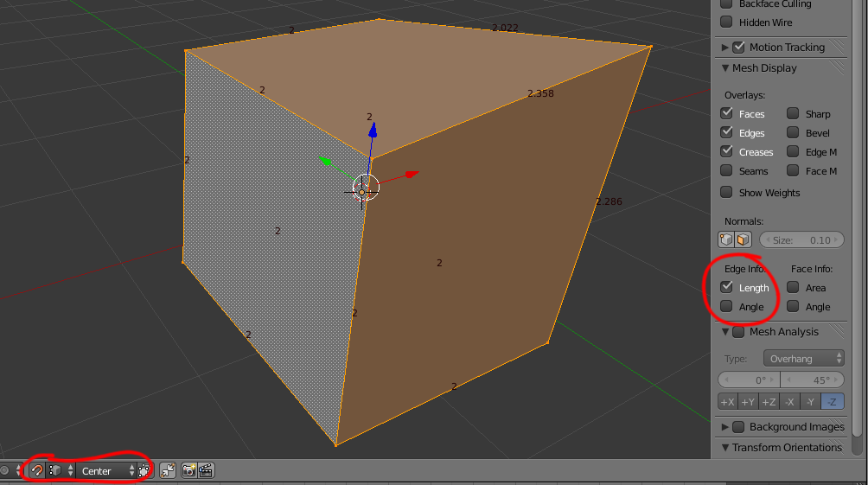Click the snap onto itself icon
The height and width of the screenshot is (485, 868).
(144, 470)
